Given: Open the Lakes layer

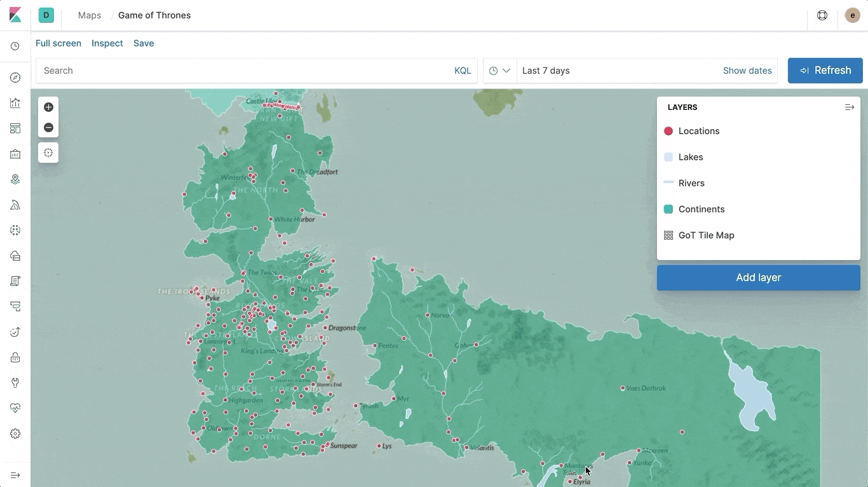Looking at the screenshot, I should [x=691, y=157].
